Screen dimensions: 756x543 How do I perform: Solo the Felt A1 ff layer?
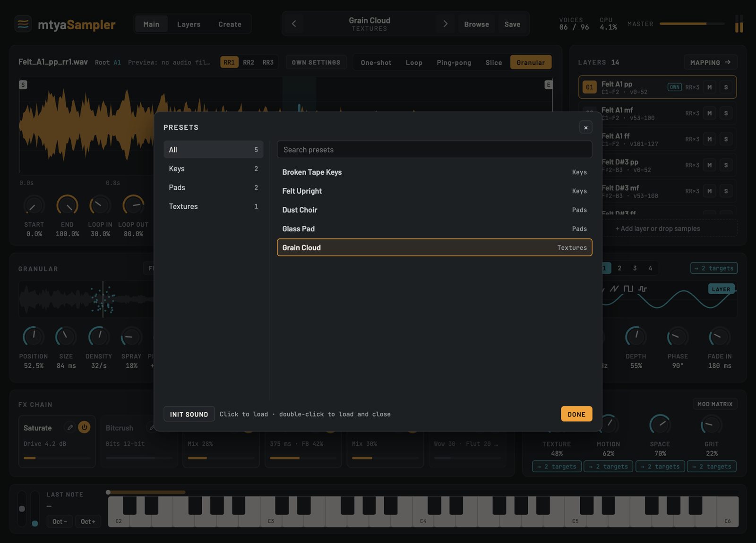726,139
